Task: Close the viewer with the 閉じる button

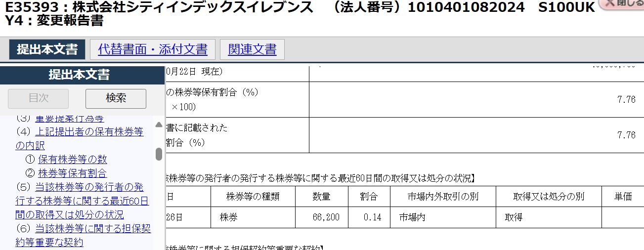Action: pyautogui.click(x=622, y=3)
